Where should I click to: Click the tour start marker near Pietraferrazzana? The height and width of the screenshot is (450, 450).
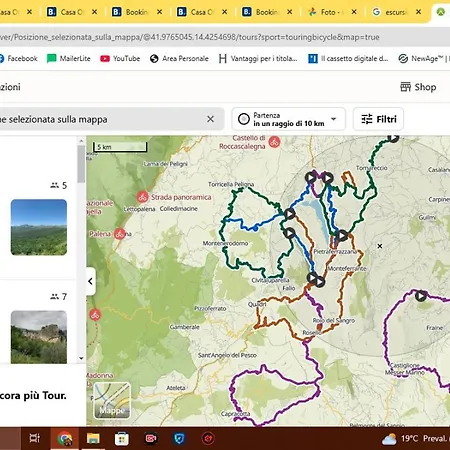pyautogui.click(x=342, y=236)
